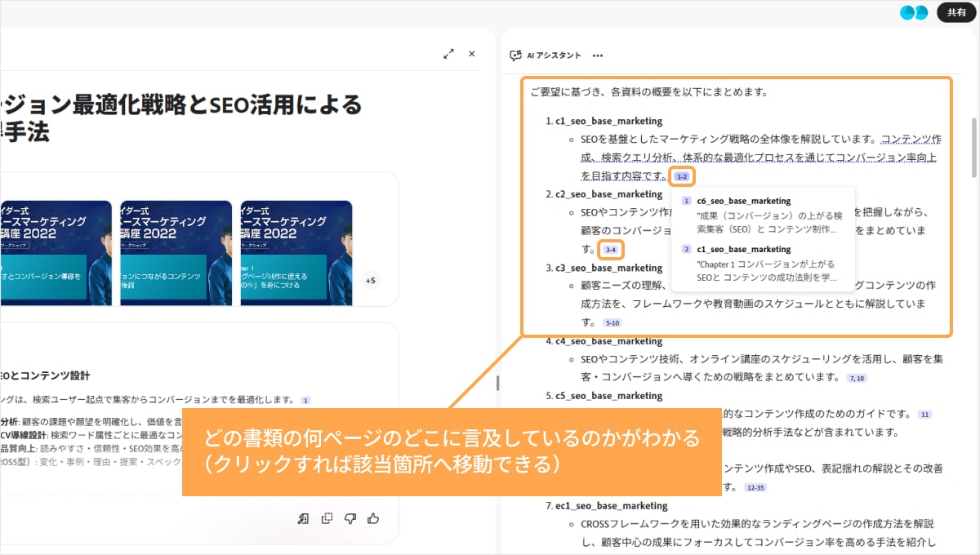The width and height of the screenshot is (980, 555).
Task: Click the AI assistant panel scrollbar
Action: pos(973,147)
